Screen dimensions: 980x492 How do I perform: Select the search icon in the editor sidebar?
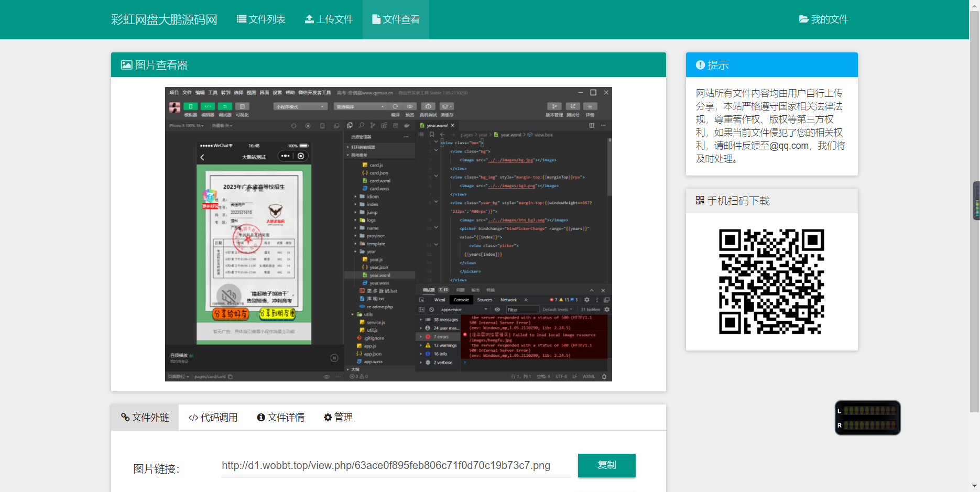click(x=361, y=126)
